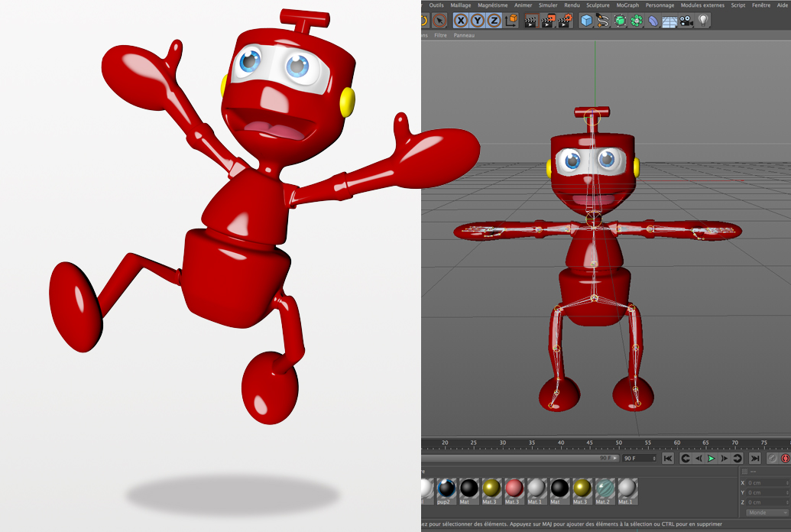
Task: Open the Modules externes menu
Action: pyautogui.click(x=702, y=5)
